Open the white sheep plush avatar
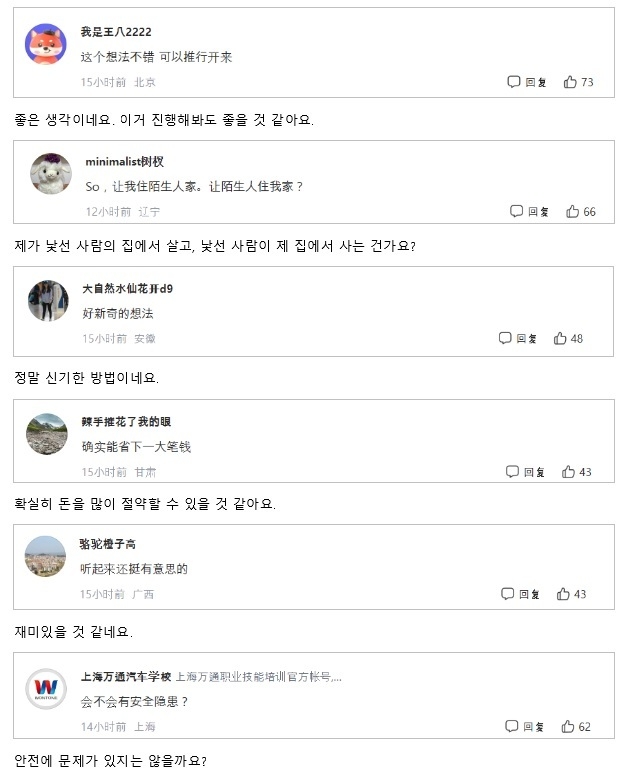The width and height of the screenshot is (630, 779). 51,174
